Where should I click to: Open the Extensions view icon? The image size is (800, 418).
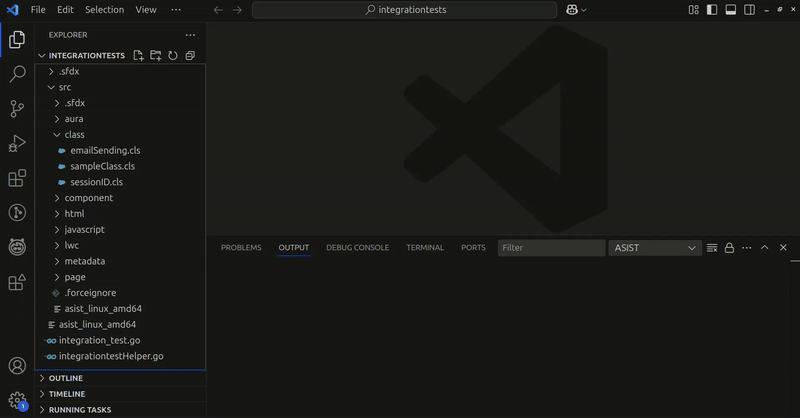[17, 178]
